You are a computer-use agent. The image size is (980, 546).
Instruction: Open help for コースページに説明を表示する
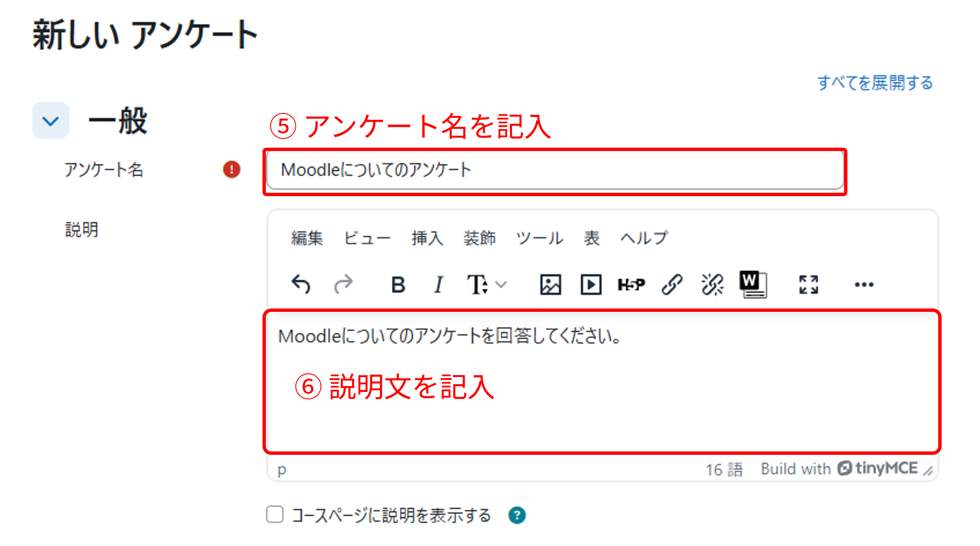tap(517, 516)
